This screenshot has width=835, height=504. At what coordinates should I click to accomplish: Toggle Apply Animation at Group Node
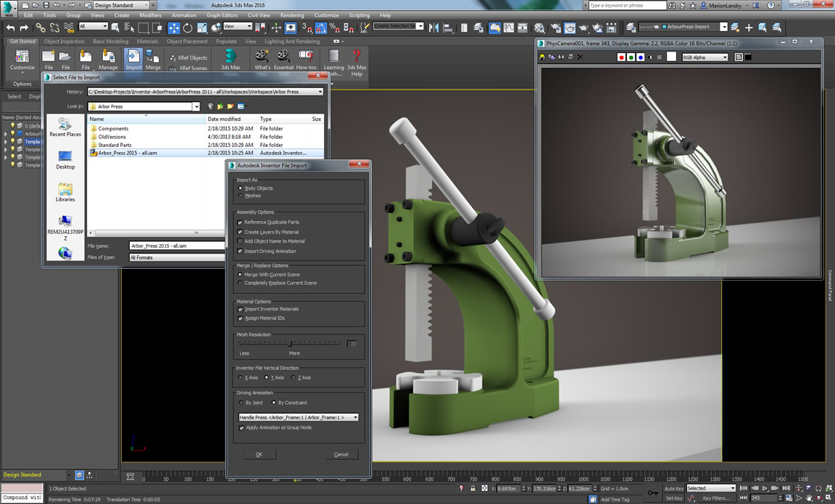click(x=242, y=427)
